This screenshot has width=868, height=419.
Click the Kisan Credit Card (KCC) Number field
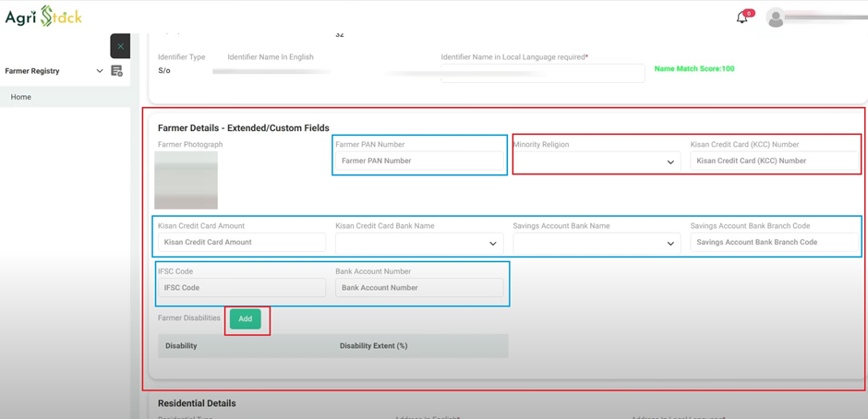click(x=775, y=162)
